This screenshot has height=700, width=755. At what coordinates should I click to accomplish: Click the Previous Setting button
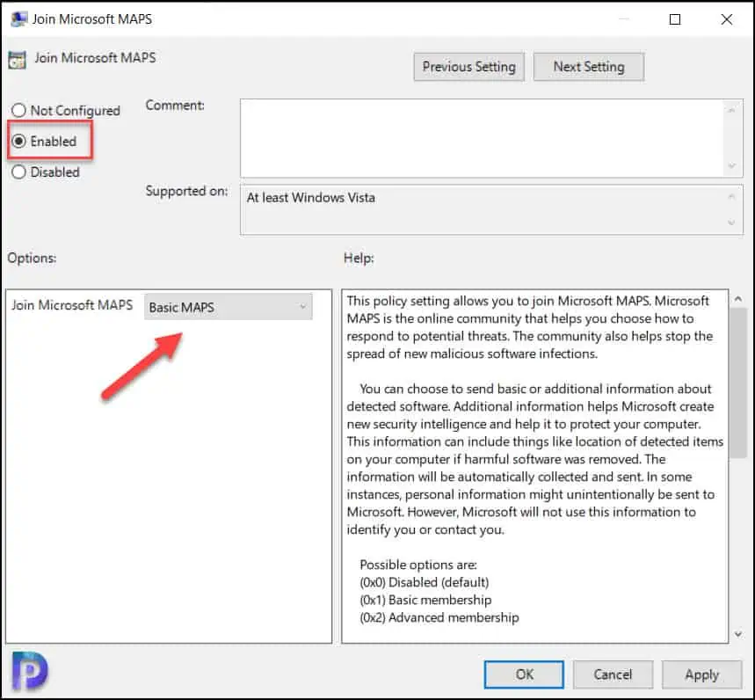469,67
